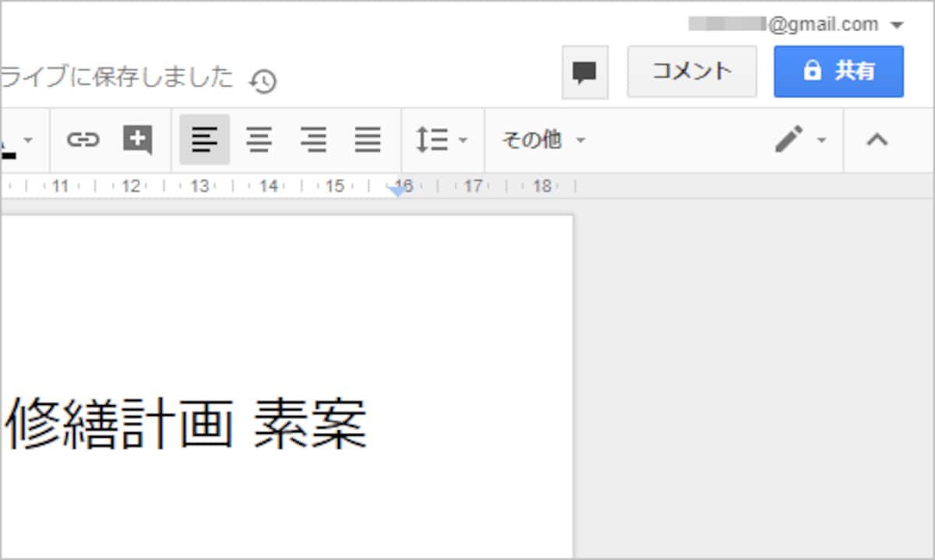Image resolution: width=935 pixels, height=560 pixels.
Task: Toggle right alignment
Action: [x=313, y=140]
